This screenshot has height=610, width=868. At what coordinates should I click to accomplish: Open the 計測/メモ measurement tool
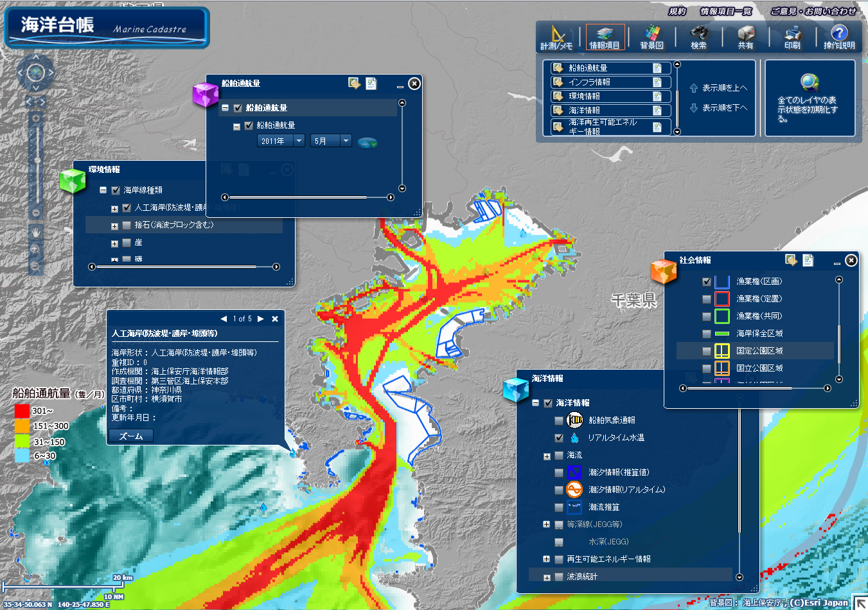point(556,37)
